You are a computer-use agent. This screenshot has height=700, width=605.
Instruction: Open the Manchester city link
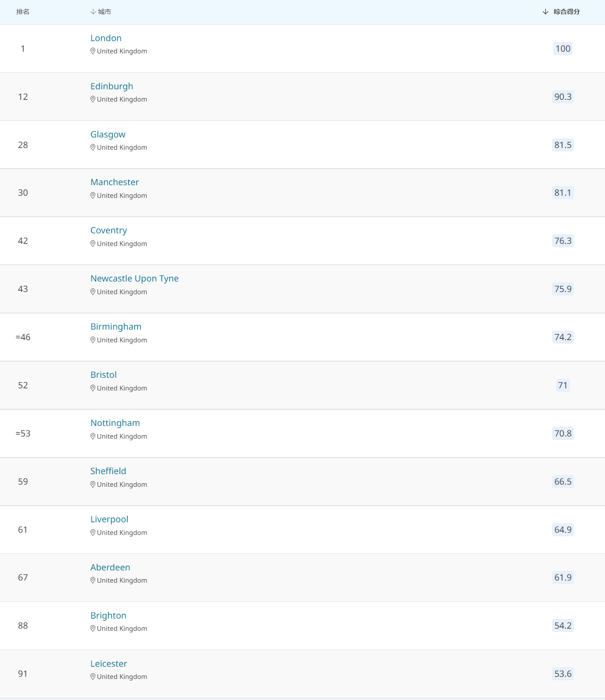click(x=115, y=182)
